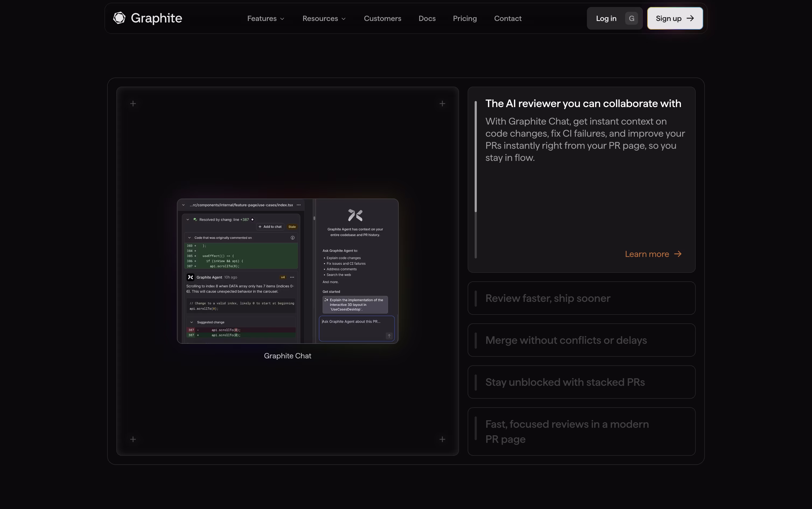Click the Sign up button
812x509 pixels.
(675, 18)
